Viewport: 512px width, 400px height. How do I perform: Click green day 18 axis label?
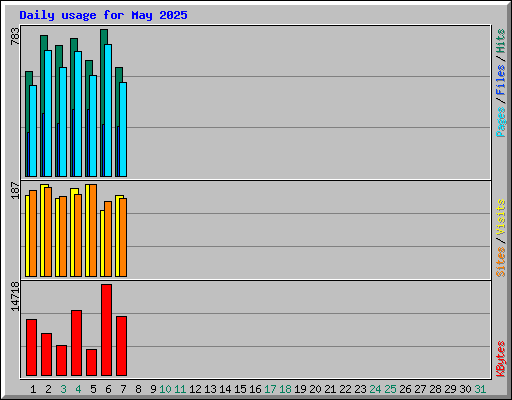click(285, 389)
